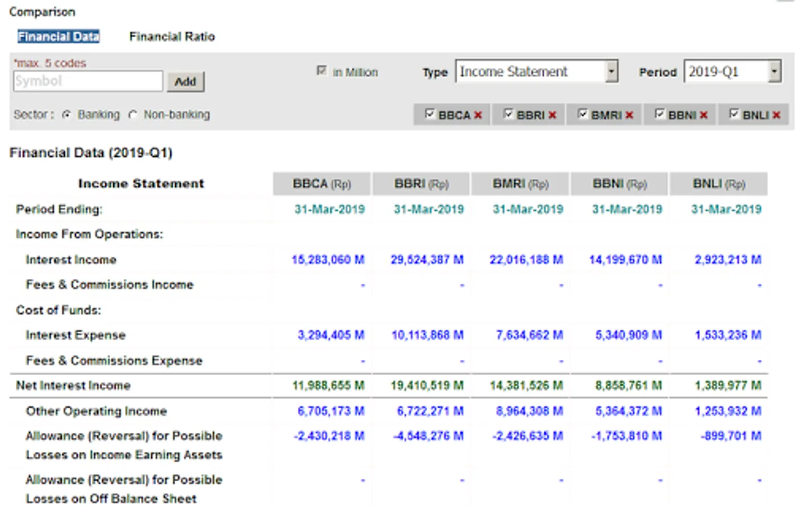
Task: Remove BBCA using its red X icon
Action: [x=478, y=115]
